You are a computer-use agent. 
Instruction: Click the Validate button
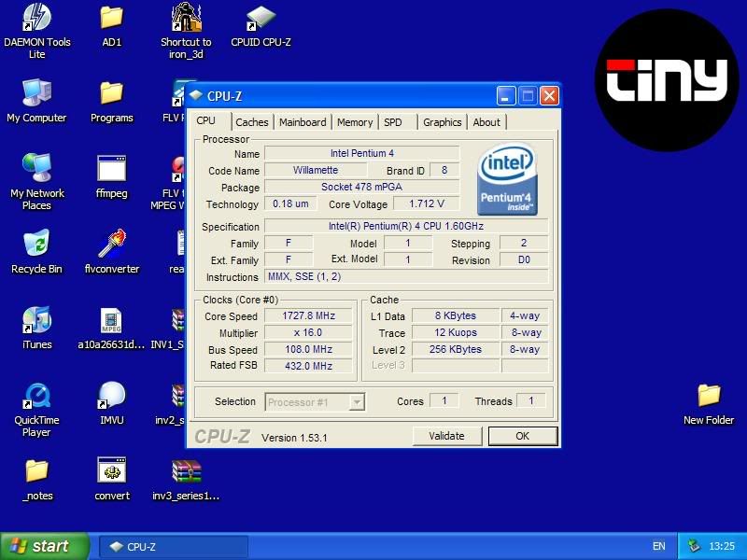[x=447, y=436]
